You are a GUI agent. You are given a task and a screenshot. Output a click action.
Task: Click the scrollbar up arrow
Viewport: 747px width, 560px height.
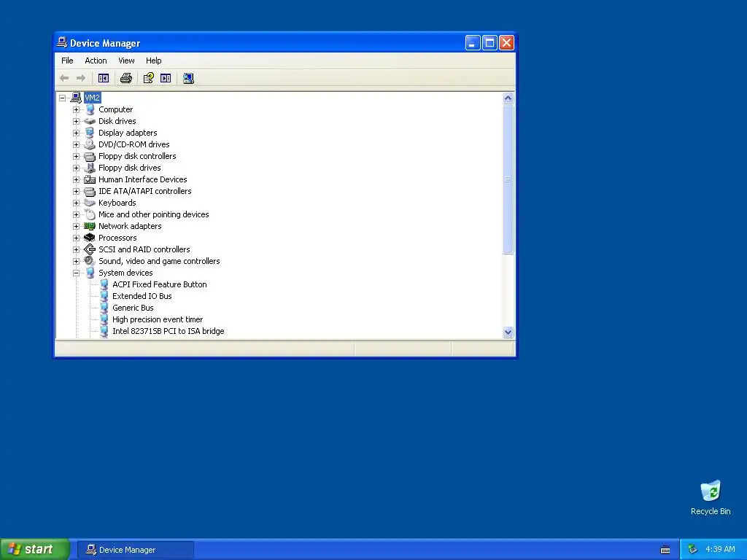(508, 98)
